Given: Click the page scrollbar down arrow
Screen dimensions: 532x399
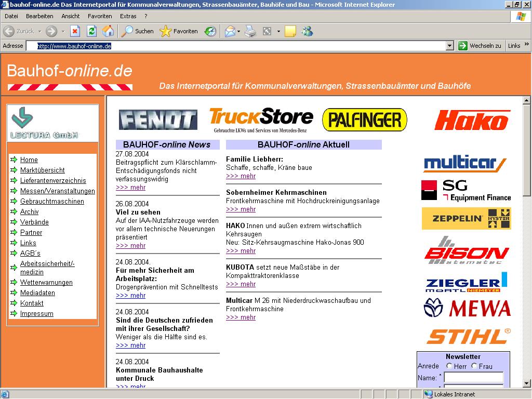Looking at the screenshot, I should click(x=526, y=383).
